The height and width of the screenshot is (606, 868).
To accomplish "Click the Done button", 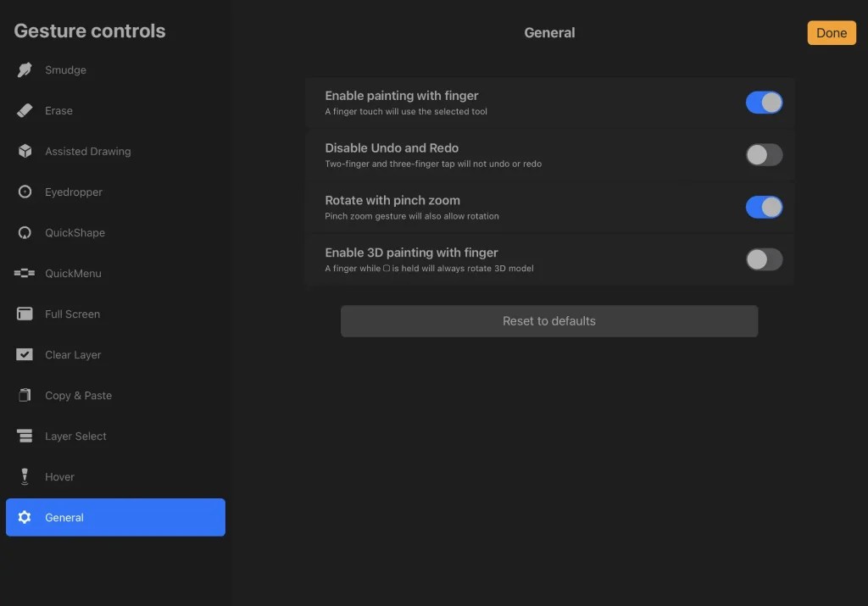I will [x=831, y=32].
